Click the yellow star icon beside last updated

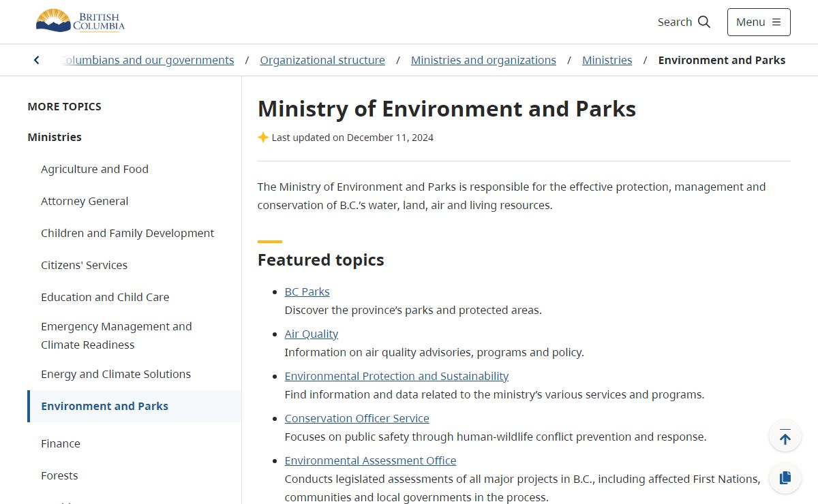[263, 138]
